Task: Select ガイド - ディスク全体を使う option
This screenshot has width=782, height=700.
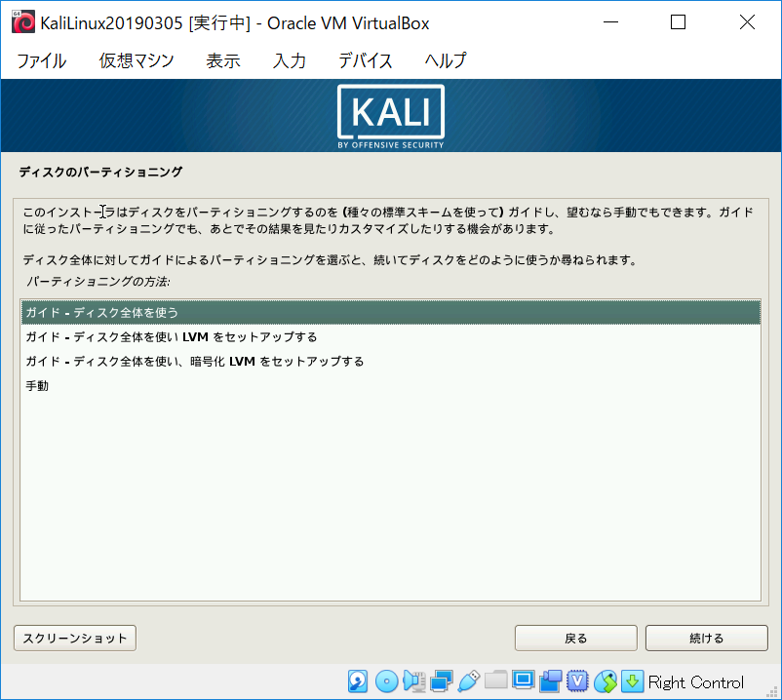Action: [x=391, y=313]
